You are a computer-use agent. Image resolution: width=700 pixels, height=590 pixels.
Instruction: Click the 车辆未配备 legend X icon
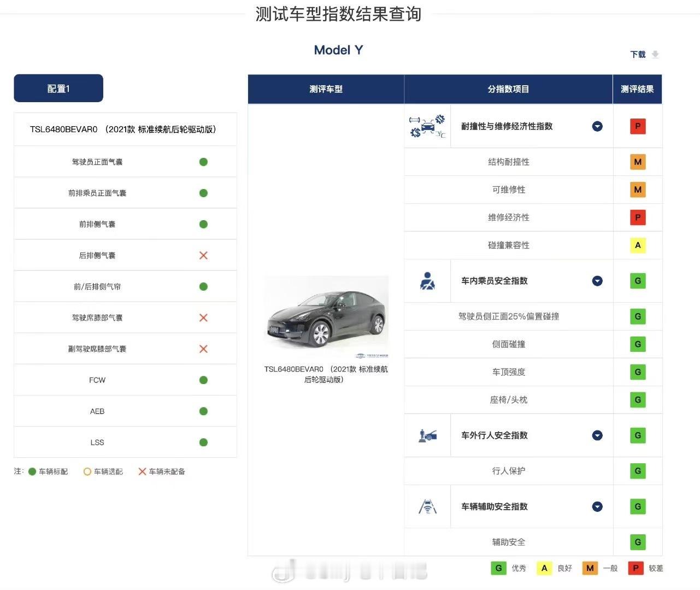pos(142,471)
